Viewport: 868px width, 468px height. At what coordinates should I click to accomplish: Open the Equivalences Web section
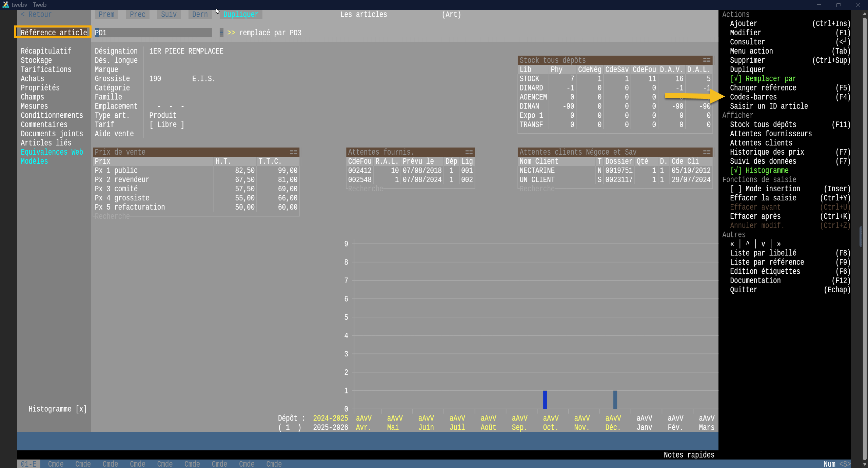pyautogui.click(x=52, y=152)
